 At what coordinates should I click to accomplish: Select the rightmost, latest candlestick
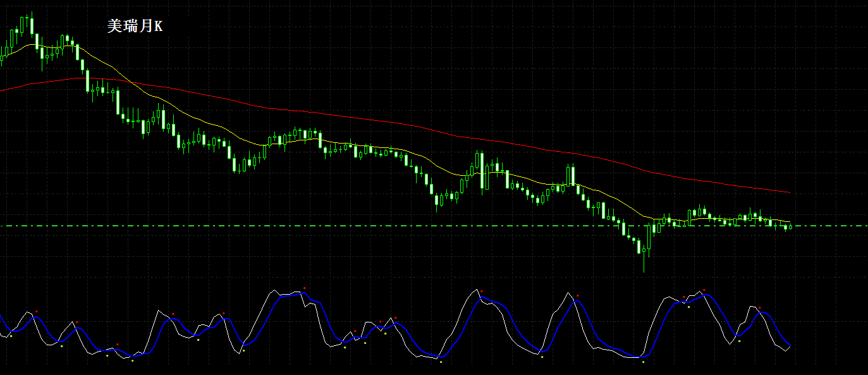point(790,227)
